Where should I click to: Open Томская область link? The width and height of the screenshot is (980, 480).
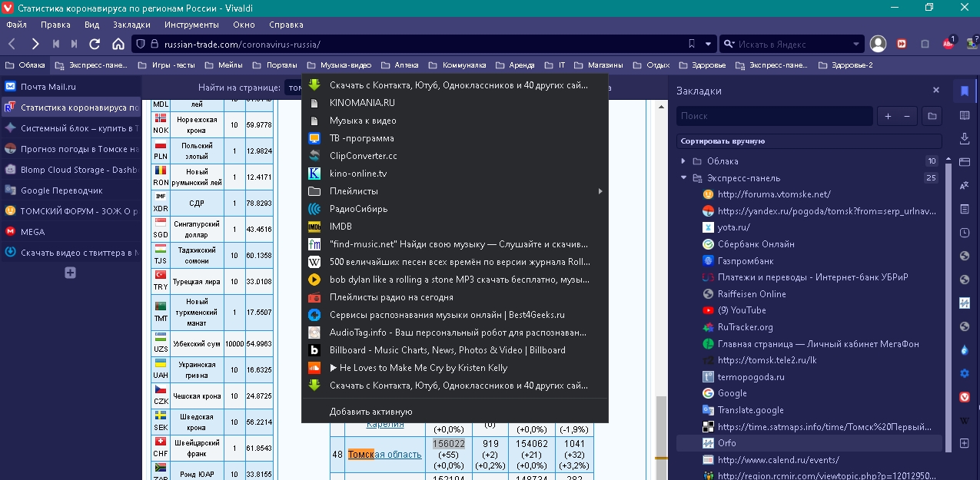[x=384, y=455]
